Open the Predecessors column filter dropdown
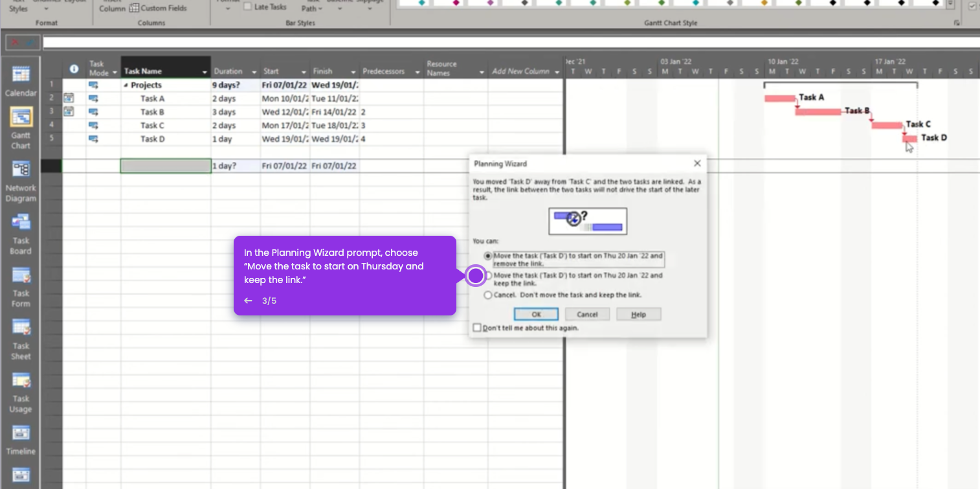Screen dimensions: 980x489 [417, 72]
